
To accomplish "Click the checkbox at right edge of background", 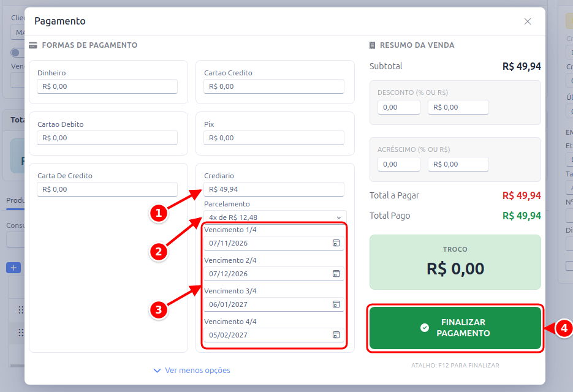I will pyautogui.click(x=569, y=266).
